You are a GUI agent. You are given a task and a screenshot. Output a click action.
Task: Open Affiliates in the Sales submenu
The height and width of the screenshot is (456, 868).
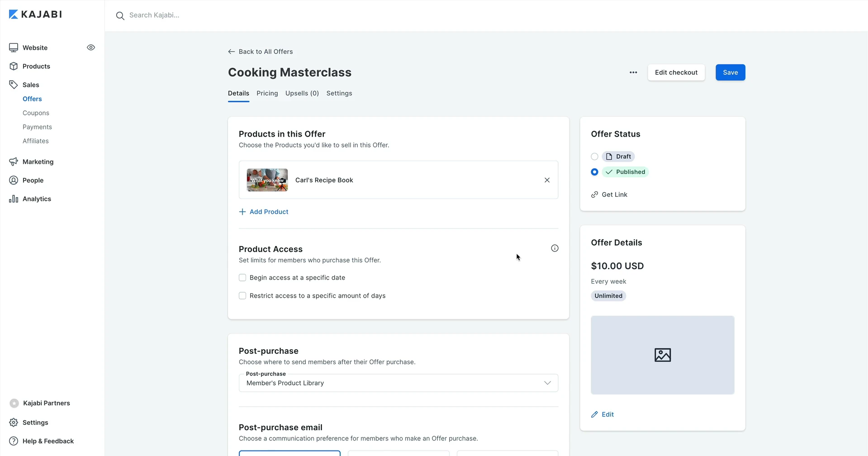click(36, 141)
